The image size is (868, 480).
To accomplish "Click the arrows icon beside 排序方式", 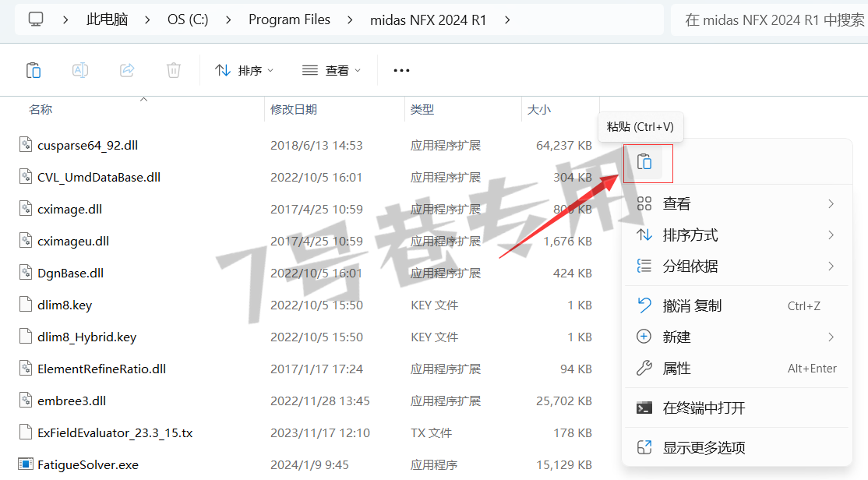I will pyautogui.click(x=644, y=235).
